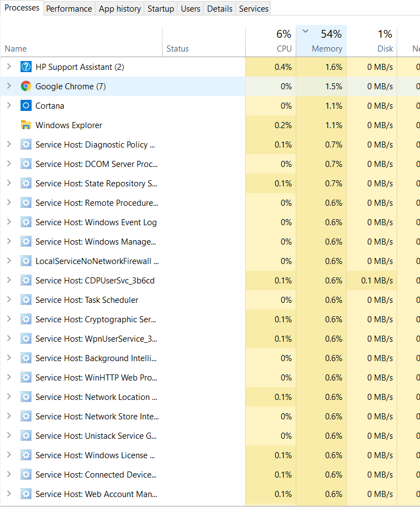This screenshot has height=507, width=420.
Task: Click the LocalServiceNoNetworkFirewall gear icon
Action: coord(26,261)
